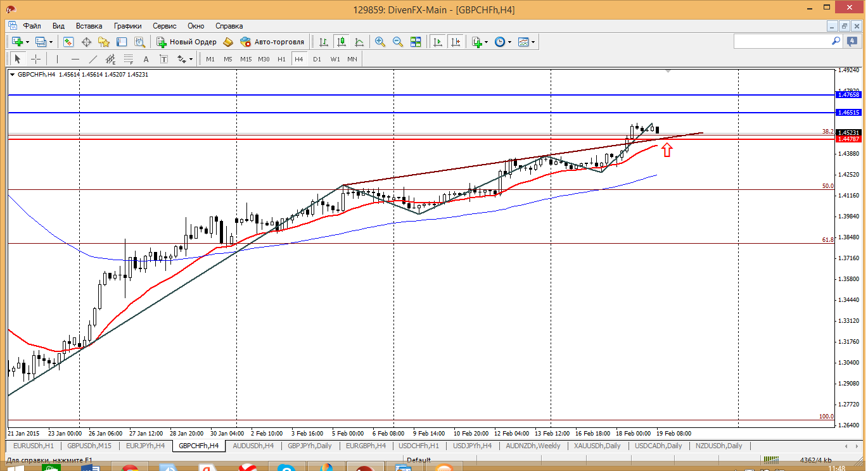The width and height of the screenshot is (868, 471).
Task: Open the Indicators list icon
Action: coord(477,42)
